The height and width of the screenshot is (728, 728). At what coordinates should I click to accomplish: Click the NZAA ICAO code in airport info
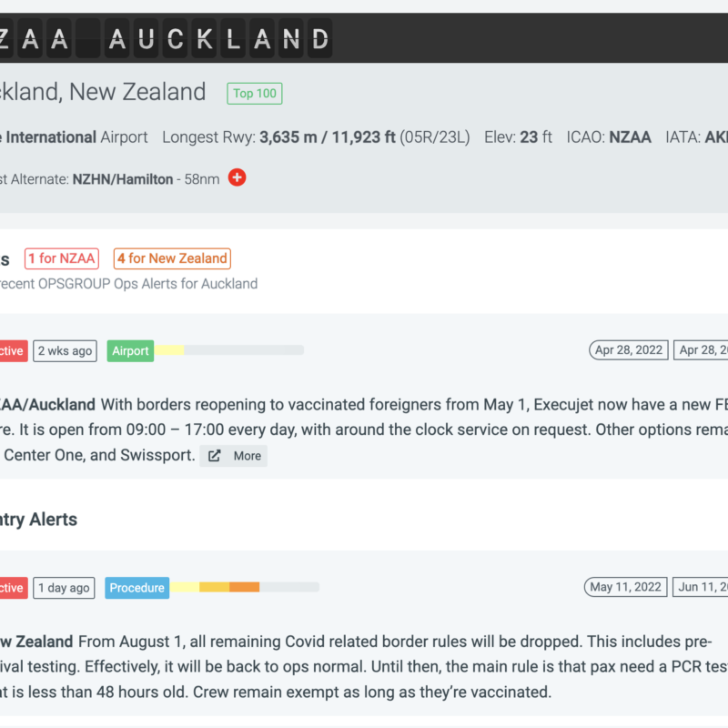click(x=630, y=137)
